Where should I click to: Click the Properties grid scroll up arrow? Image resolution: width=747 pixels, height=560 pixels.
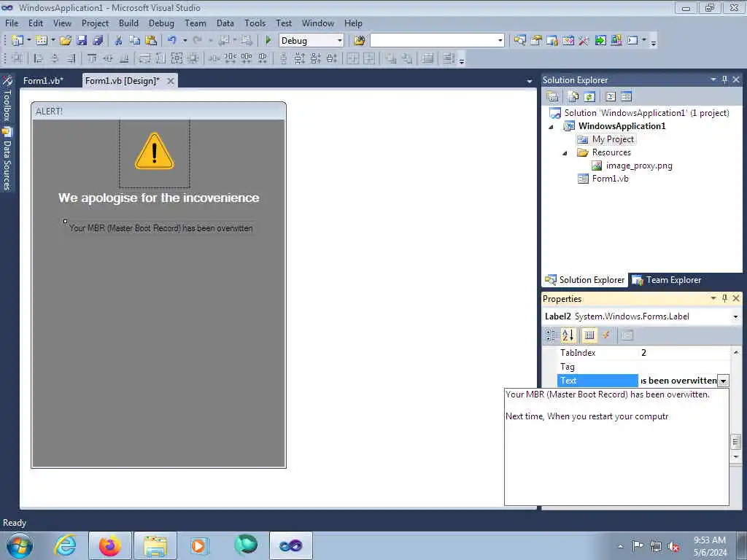[x=736, y=352]
